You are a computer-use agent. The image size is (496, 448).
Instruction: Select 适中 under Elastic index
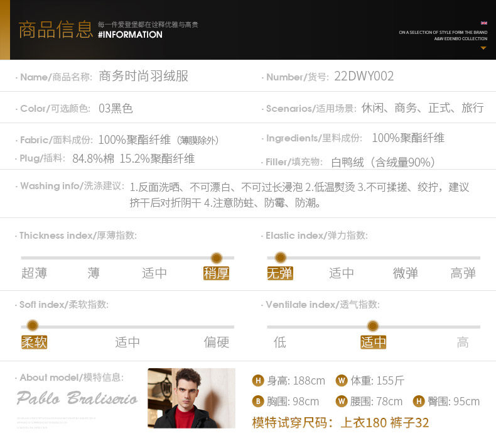click(x=342, y=273)
